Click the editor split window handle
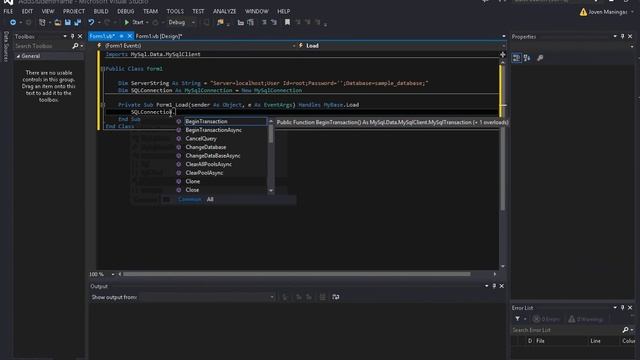 click(503, 54)
